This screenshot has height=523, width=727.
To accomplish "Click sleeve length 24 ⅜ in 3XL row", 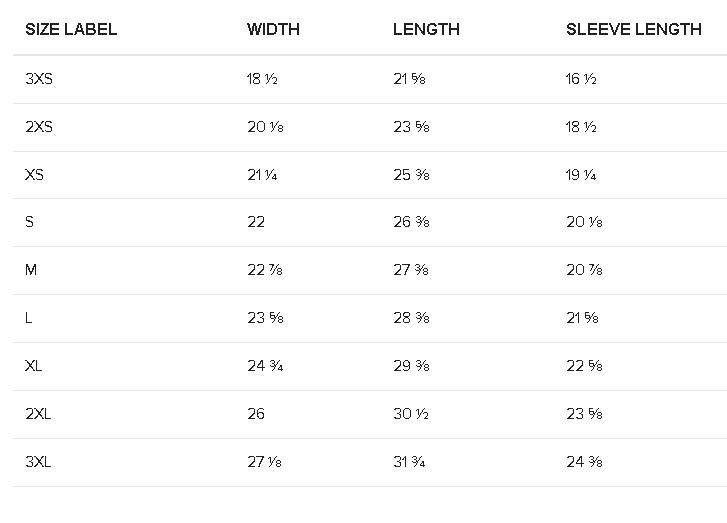I will (x=584, y=462).
